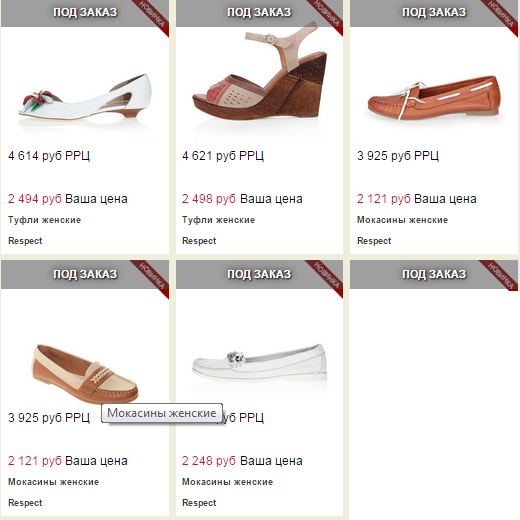Click НОВИНКА ribbon on orange moccasin card

coord(501,17)
